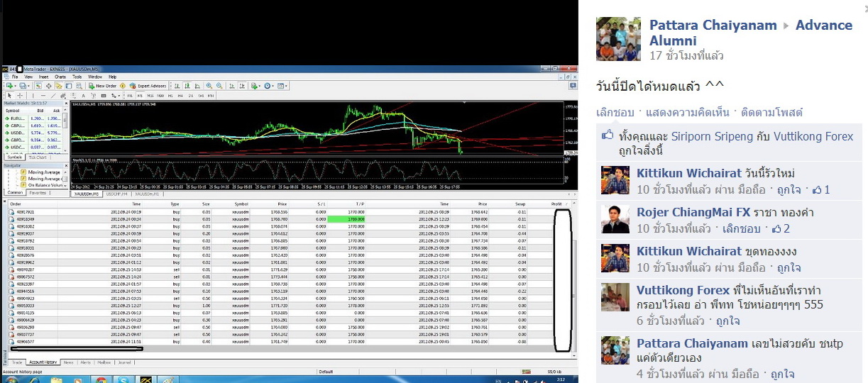This screenshot has width=868, height=383.
Task: Open the Periods clock icon
Action: [x=267, y=86]
